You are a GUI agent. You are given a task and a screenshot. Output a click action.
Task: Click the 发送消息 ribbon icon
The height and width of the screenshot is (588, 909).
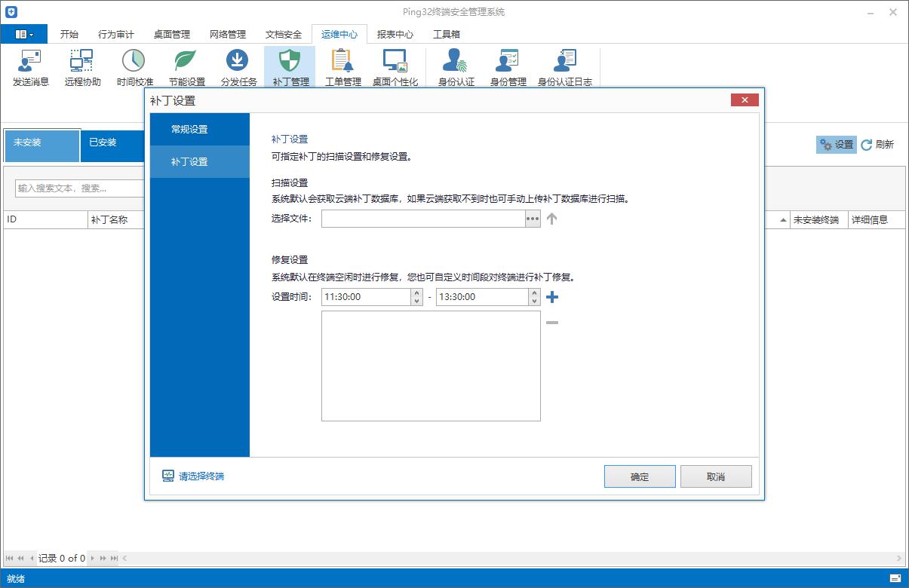tap(31, 67)
